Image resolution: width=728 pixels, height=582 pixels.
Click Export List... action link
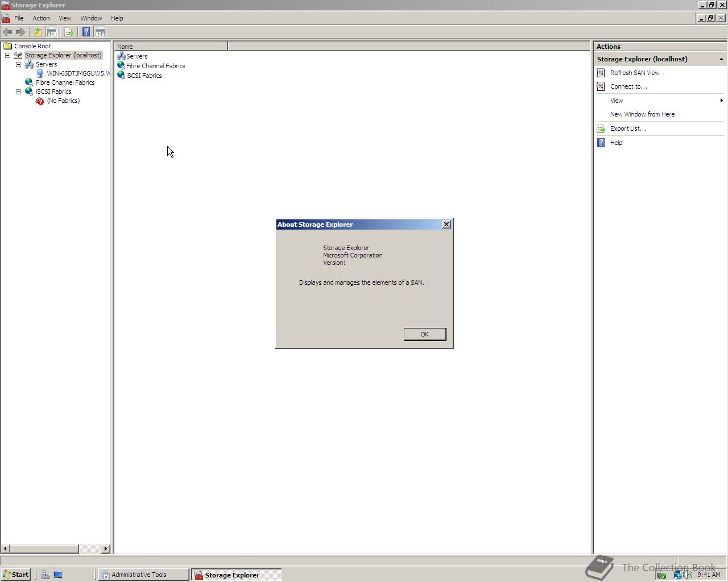point(628,128)
